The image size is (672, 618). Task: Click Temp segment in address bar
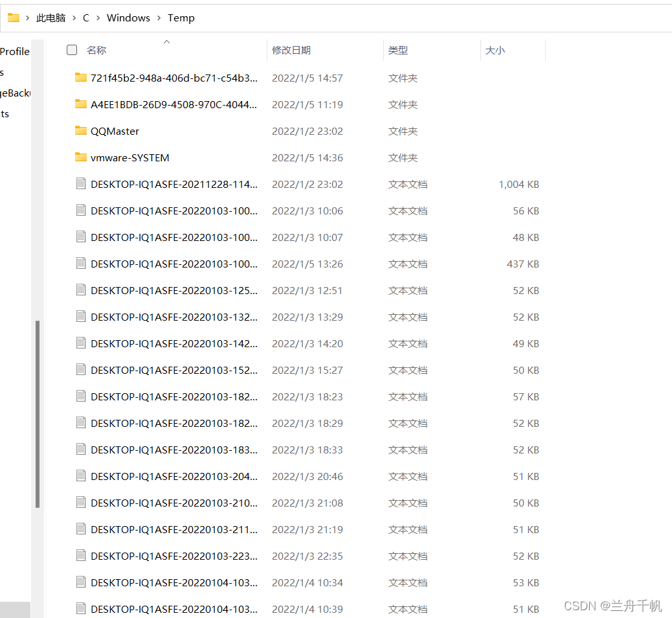[181, 18]
